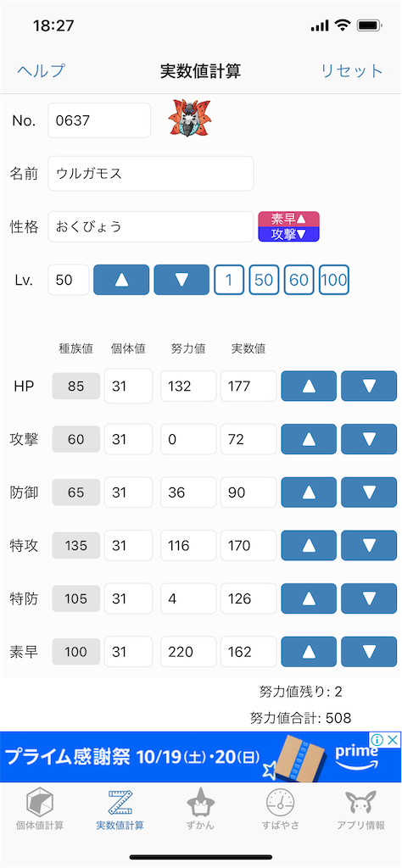The width and height of the screenshot is (402, 868).
Task: Tap リセット in header
Action: click(352, 71)
